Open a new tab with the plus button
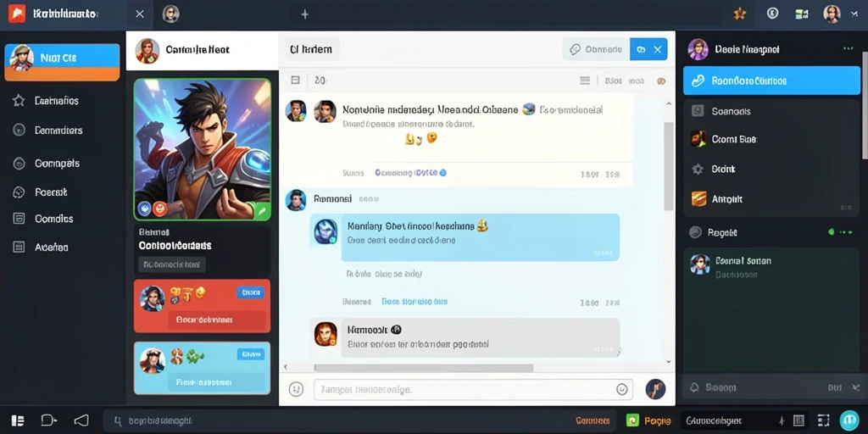Viewport: 868px width, 434px height. pyautogui.click(x=304, y=14)
